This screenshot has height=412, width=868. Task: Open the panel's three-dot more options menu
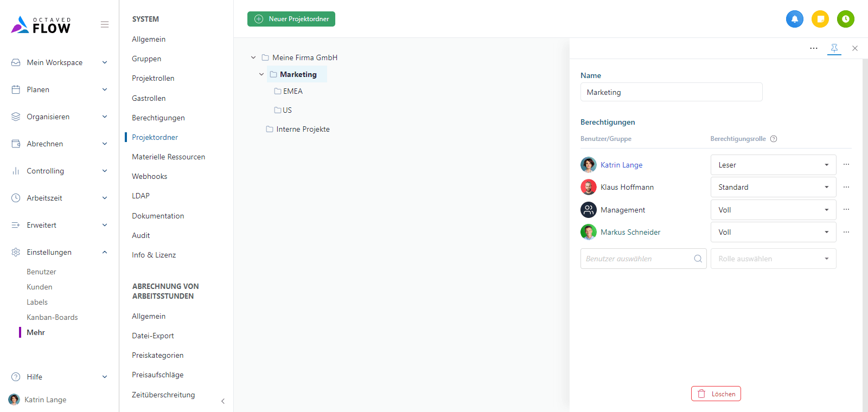click(x=813, y=48)
